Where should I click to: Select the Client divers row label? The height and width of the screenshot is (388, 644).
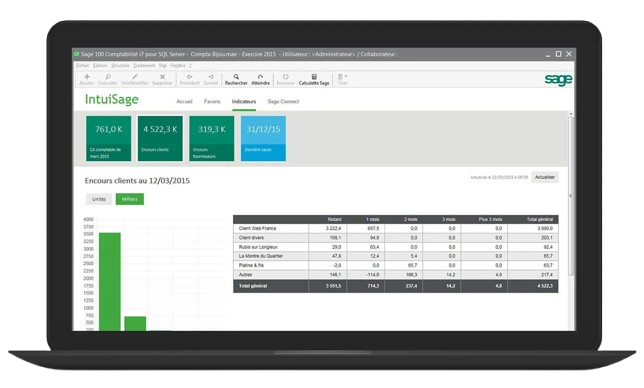click(x=251, y=238)
